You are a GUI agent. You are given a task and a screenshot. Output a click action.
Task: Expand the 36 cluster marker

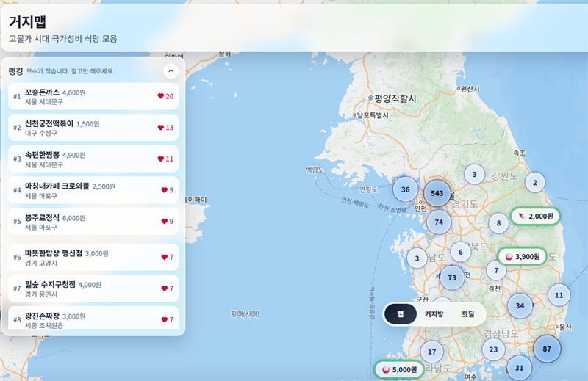[405, 189]
